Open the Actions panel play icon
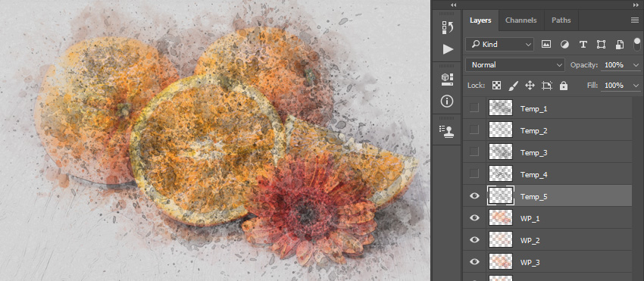The height and width of the screenshot is (281, 644). click(447, 50)
